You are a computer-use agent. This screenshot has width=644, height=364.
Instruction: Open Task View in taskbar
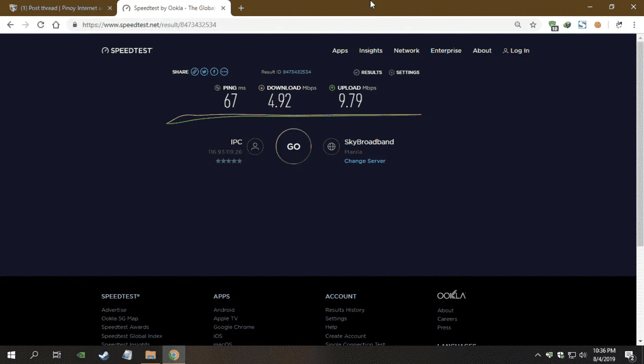57,355
